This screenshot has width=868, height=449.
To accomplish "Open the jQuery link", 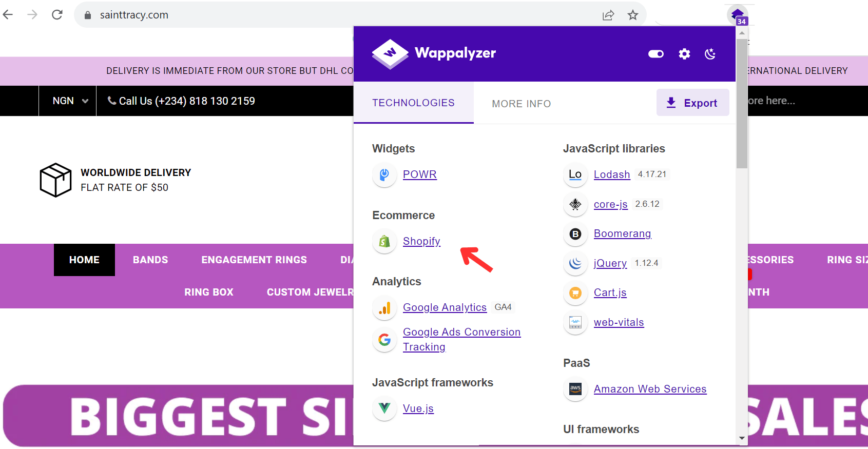I will [610, 263].
